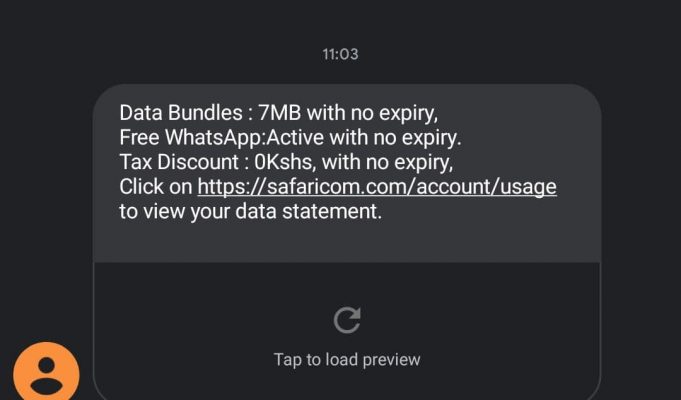Tap the 'Tap to load preview' label
The height and width of the screenshot is (400, 681).
point(347,360)
